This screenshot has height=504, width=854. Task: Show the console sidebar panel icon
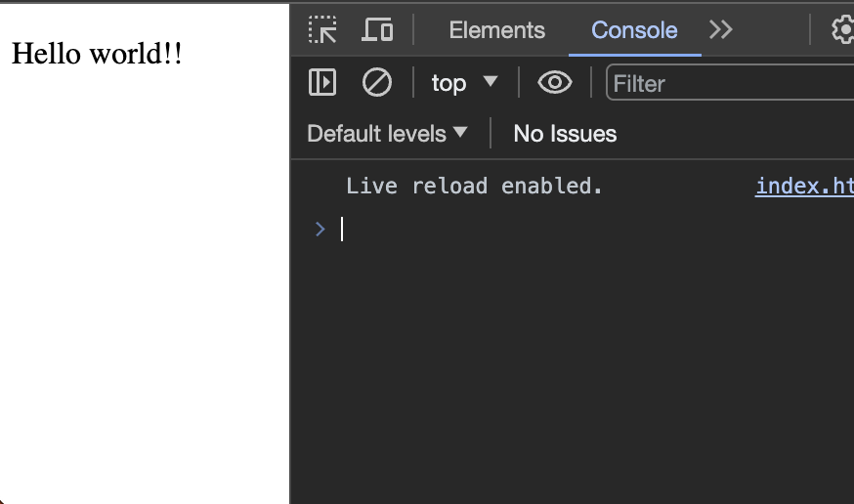click(x=322, y=83)
